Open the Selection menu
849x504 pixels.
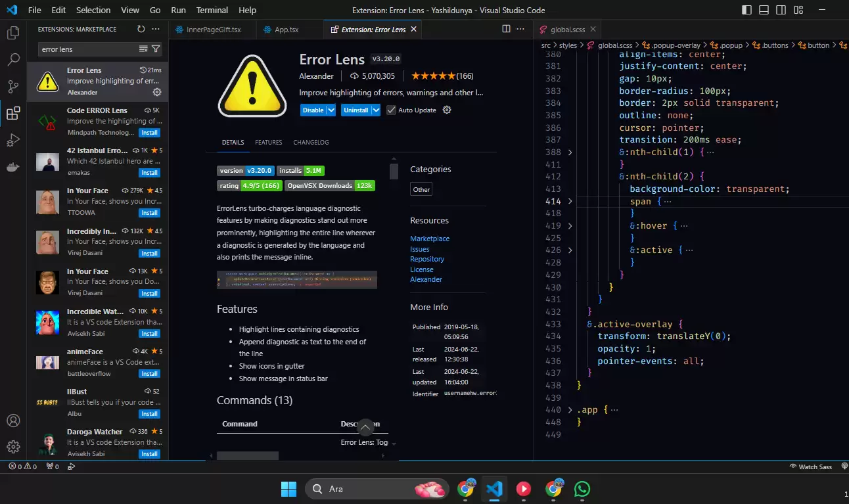93,10
